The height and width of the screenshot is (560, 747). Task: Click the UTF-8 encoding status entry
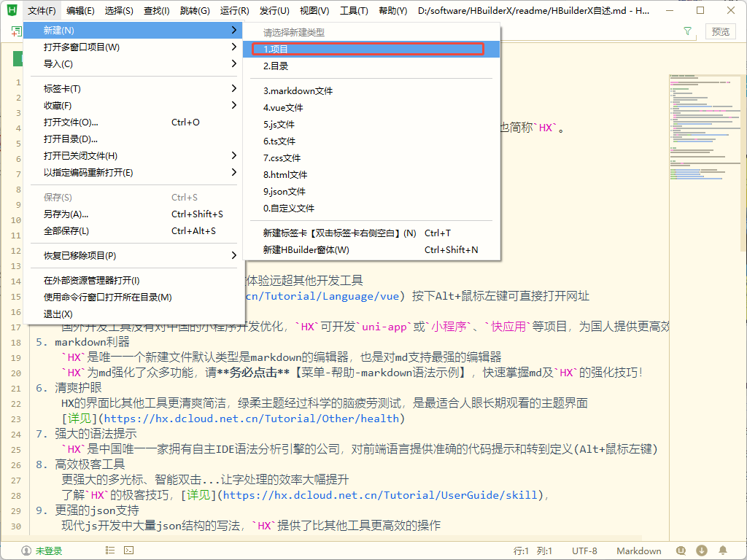[x=584, y=551]
